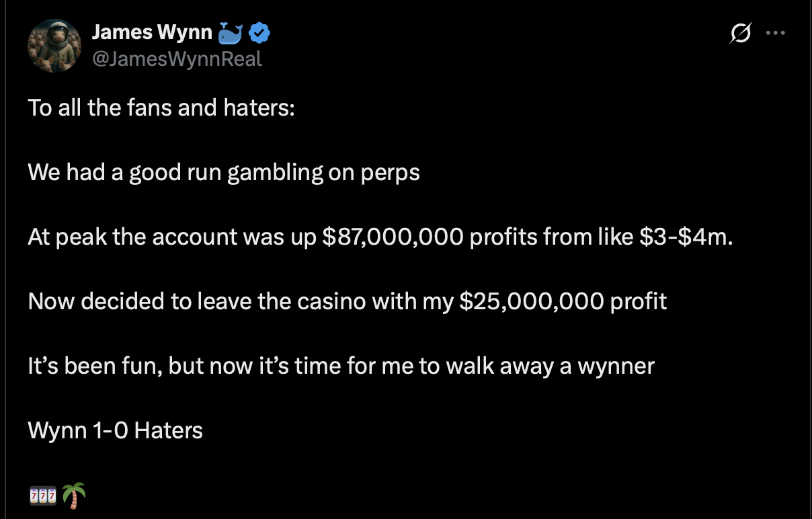The image size is (812, 519).
Task: Open James Wynn's profile avatar
Action: tap(54, 45)
